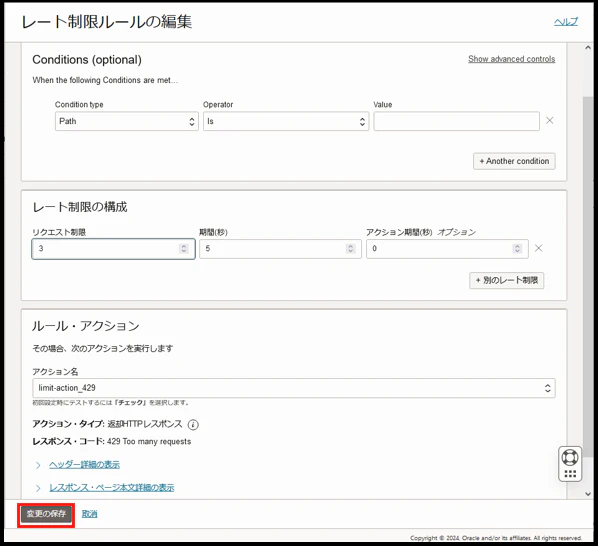Click + 別のレート制限 button
598x546 pixels.
coord(506,281)
